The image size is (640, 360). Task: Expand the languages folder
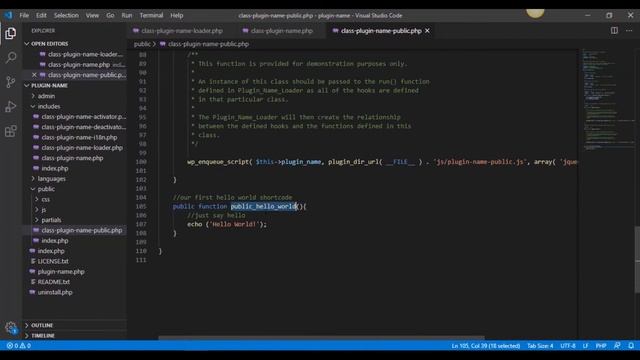click(x=51, y=178)
